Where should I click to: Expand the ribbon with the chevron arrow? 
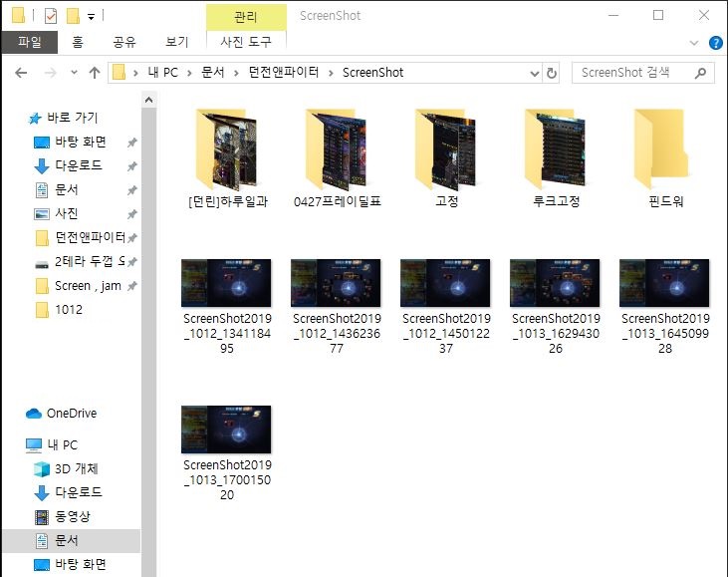tap(694, 43)
